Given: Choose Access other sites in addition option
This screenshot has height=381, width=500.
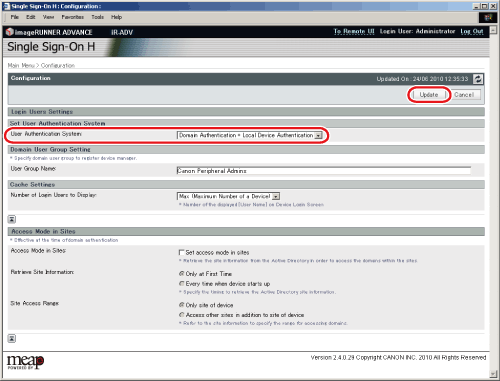Looking at the screenshot, I should coord(182,315).
